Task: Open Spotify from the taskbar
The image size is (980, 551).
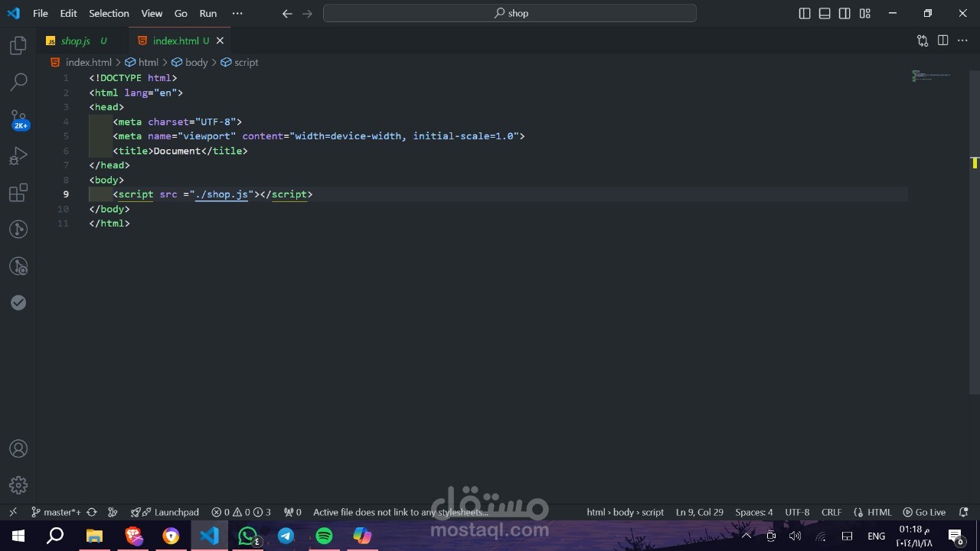Action: pos(324,536)
